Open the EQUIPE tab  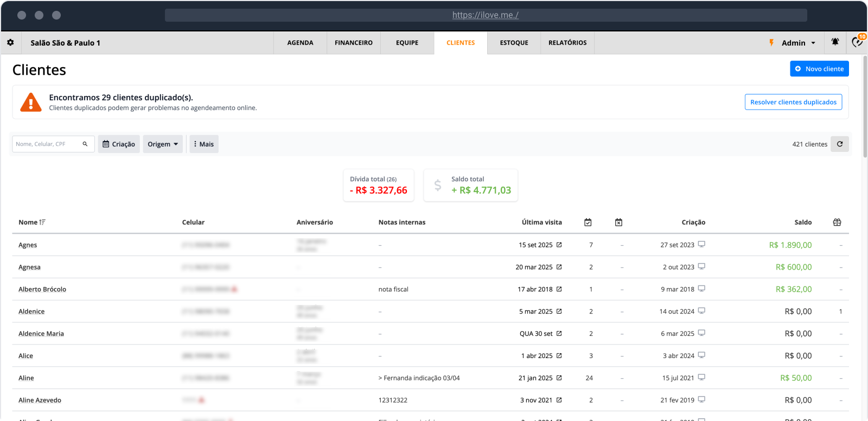[x=407, y=43]
